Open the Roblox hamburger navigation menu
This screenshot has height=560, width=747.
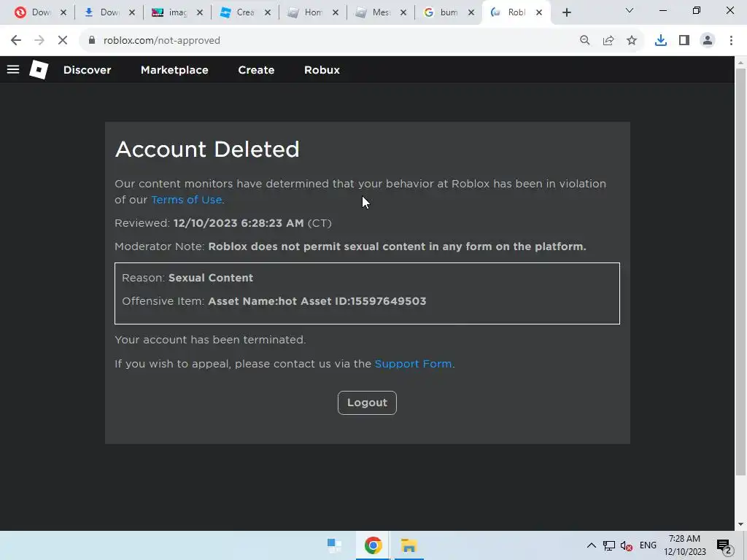(x=13, y=69)
